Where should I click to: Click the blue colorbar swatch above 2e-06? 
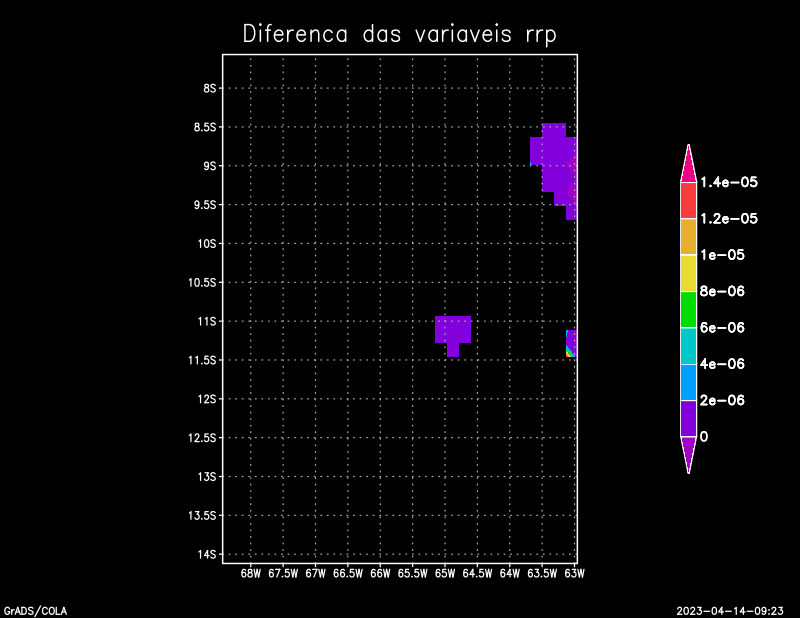pos(688,382)
